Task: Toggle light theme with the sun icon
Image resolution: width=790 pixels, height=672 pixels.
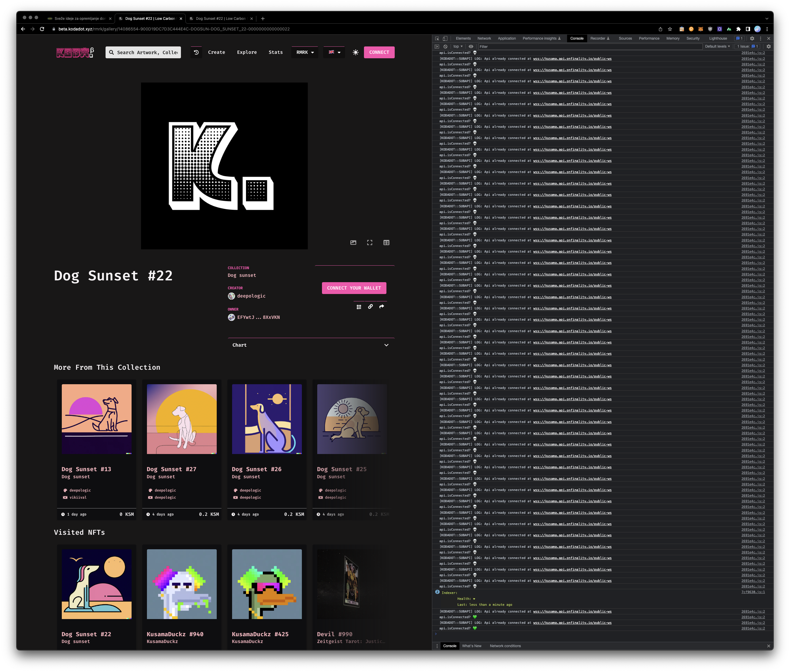Action: click(x=355, y=52)
